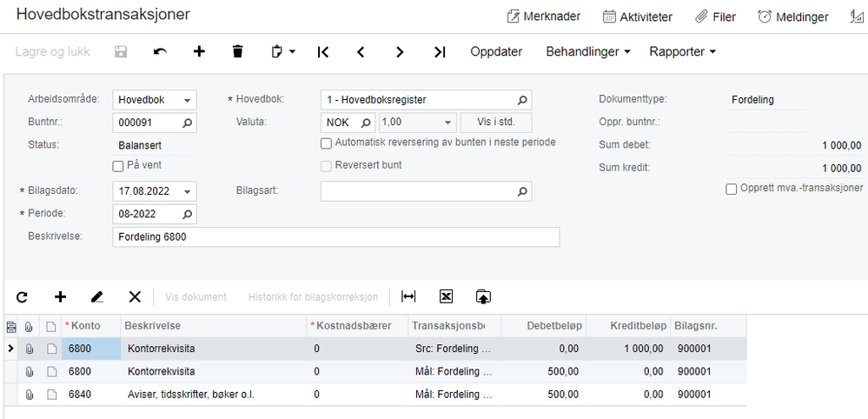The width and height of the screenshot is (868, 419).
Task: Click grid column configuration icon in header
Action: [x=10, y=327]
